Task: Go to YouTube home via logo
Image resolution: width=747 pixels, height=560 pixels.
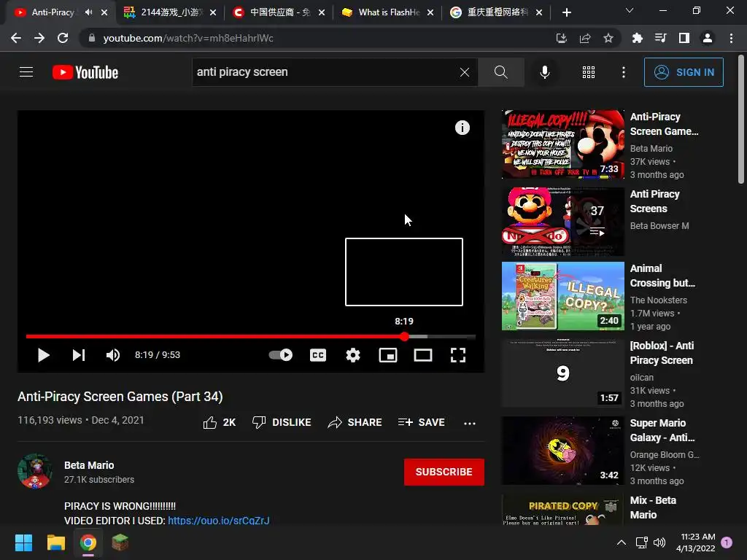Action: tap(85, 72)
